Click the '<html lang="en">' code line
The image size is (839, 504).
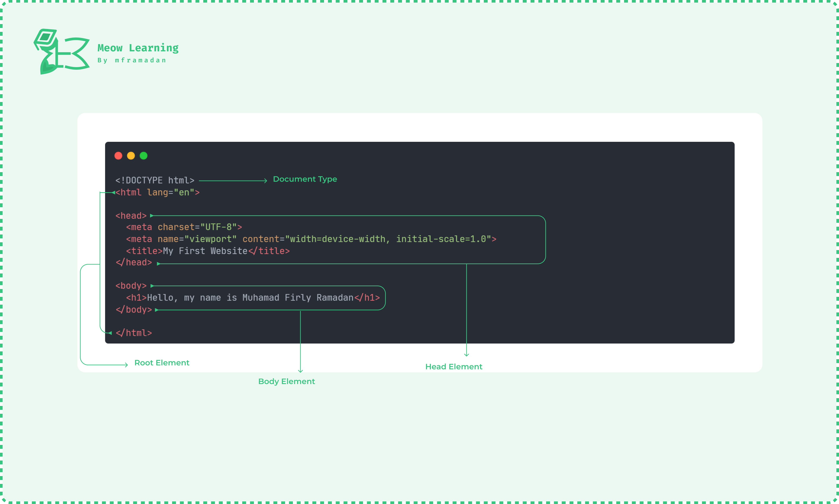157,192
